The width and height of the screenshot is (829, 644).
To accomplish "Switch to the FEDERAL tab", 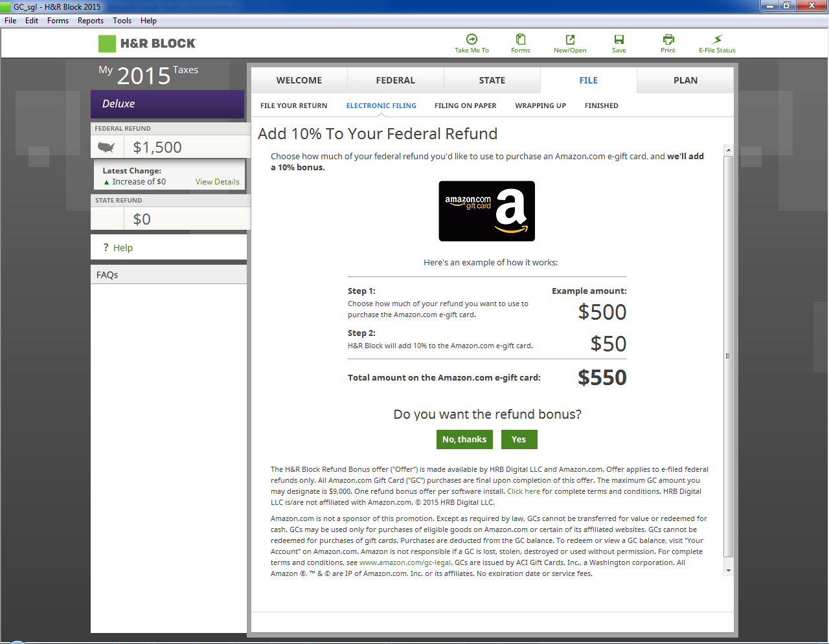I will pos(395,80).
